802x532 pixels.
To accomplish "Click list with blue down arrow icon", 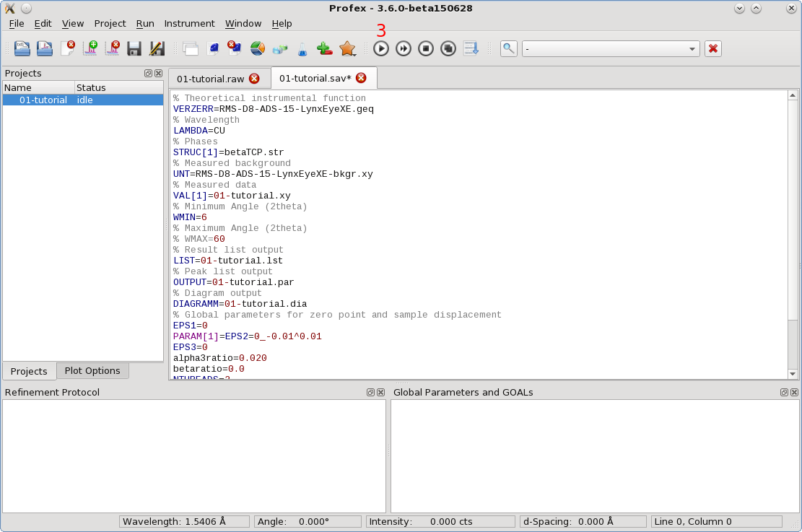I will pos(471,48).
